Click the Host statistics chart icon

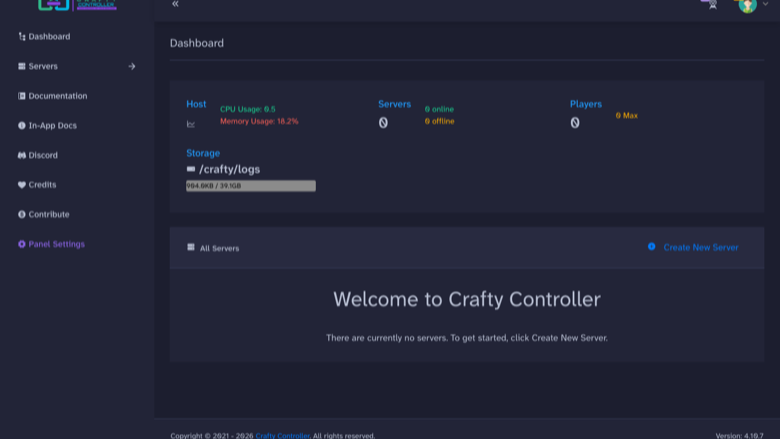click(x=191, y=124)
